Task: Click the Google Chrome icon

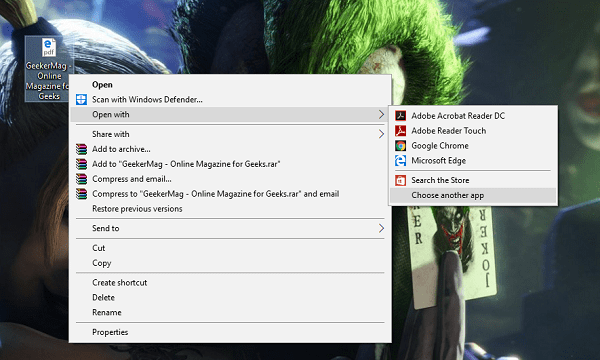Action: tap(401, 146)
